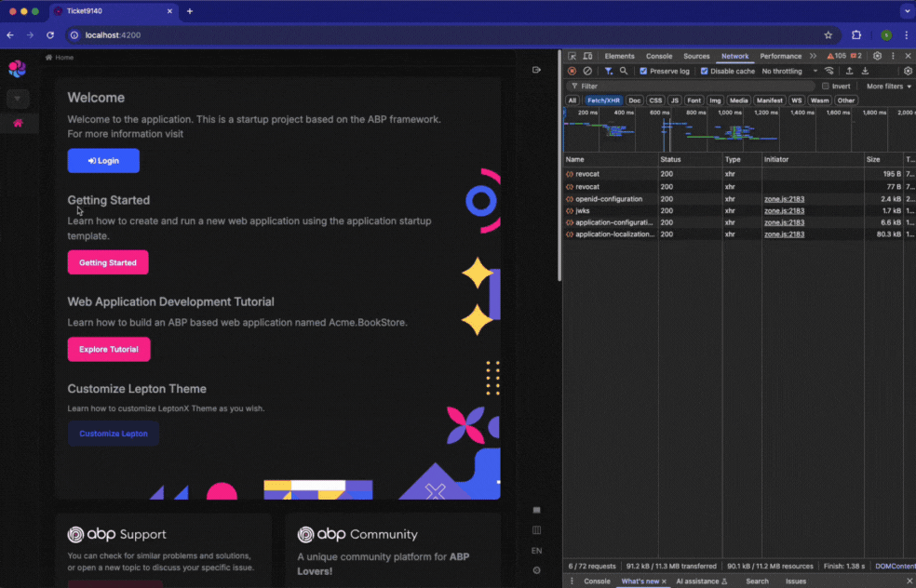This screenshot has width=916, height=588.
Task: Click the import HAR file upload icon
Action: tap(849, 71)
